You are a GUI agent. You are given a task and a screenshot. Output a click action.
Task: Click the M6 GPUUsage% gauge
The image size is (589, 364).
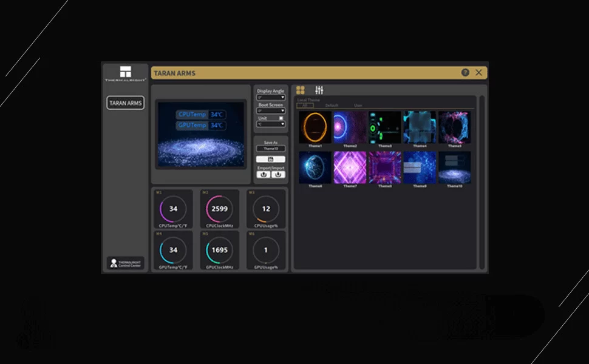(x=266, y=251)
